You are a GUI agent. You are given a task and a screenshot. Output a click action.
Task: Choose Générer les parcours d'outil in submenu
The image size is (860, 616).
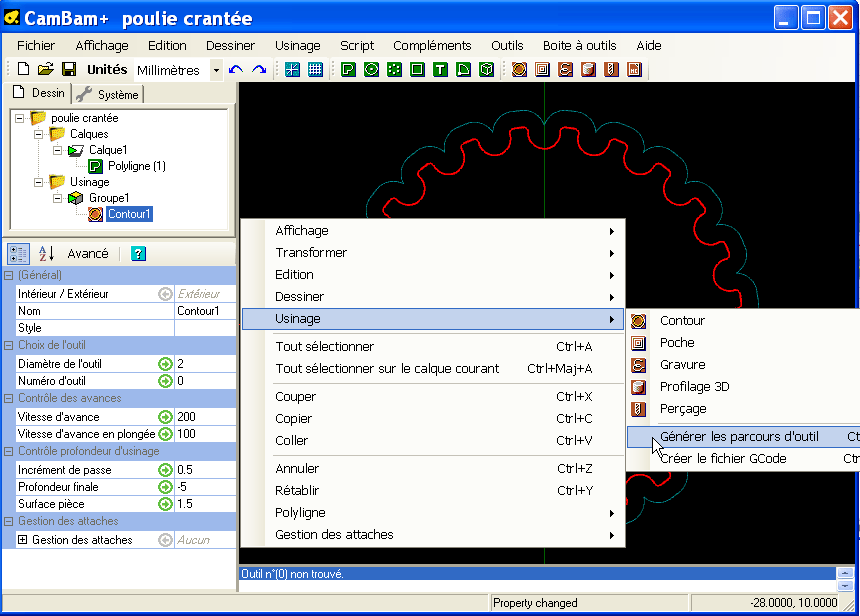743,437
